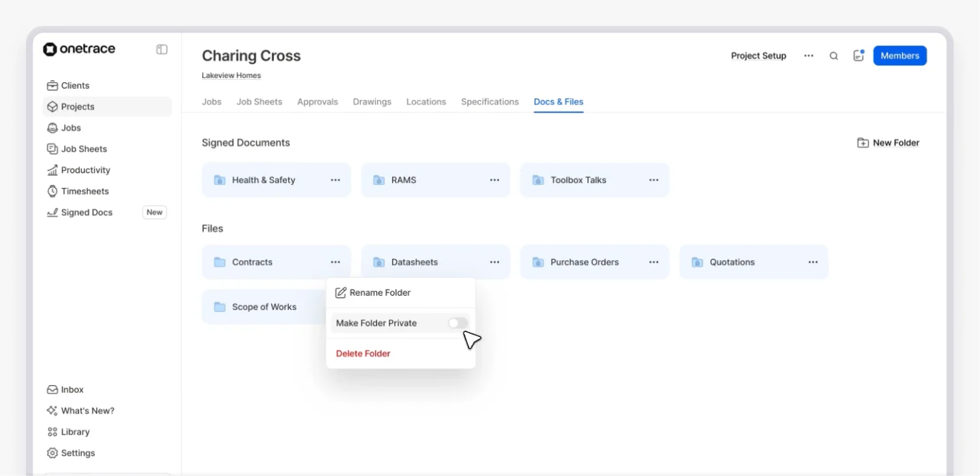This screenshot has height=476, width=980.
Task: Open Jobs in sidebar
Action: 107,128
